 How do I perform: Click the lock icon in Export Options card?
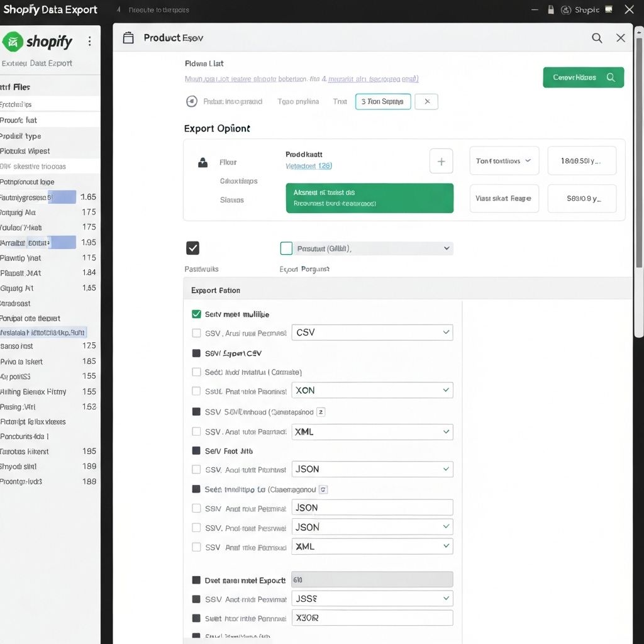coord(203,162)
